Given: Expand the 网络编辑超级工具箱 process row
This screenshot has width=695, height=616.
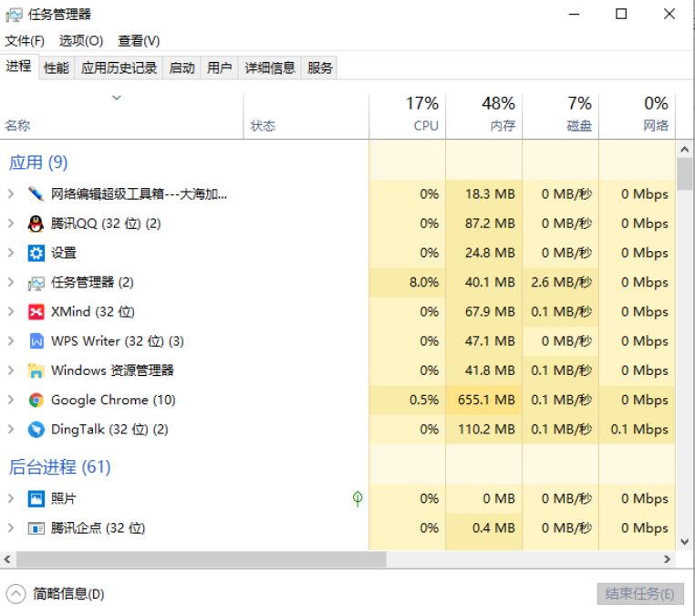Looking at the screenshot, I should [x=11, y=193].
